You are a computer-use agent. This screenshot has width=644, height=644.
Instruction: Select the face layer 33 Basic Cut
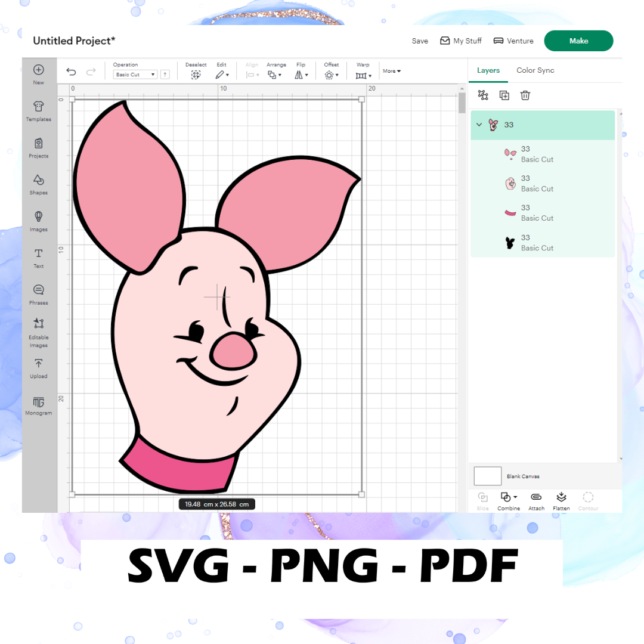point(543,183)
